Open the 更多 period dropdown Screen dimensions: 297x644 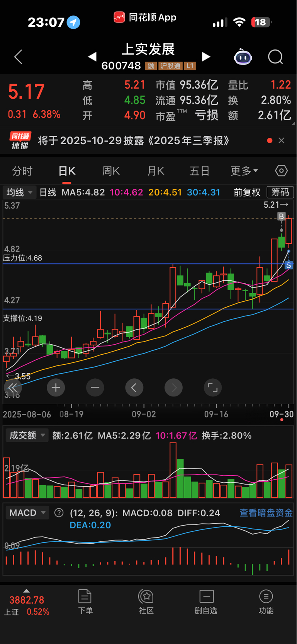[244, 171]
